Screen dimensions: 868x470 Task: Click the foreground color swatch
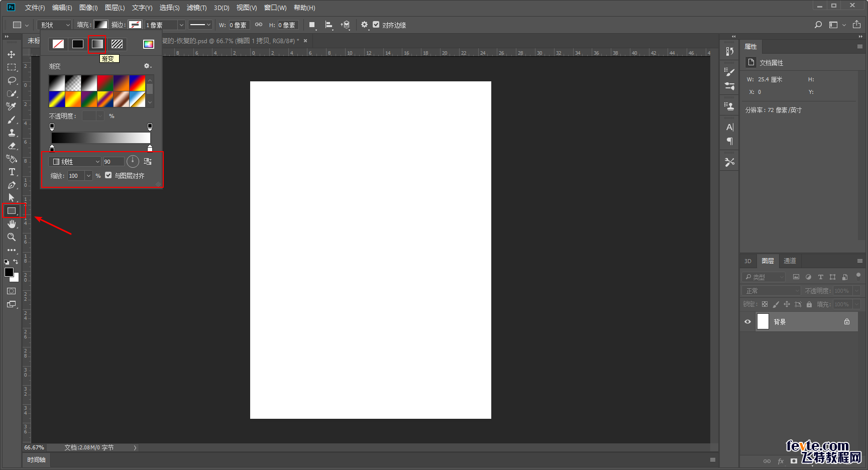[9, 272]
